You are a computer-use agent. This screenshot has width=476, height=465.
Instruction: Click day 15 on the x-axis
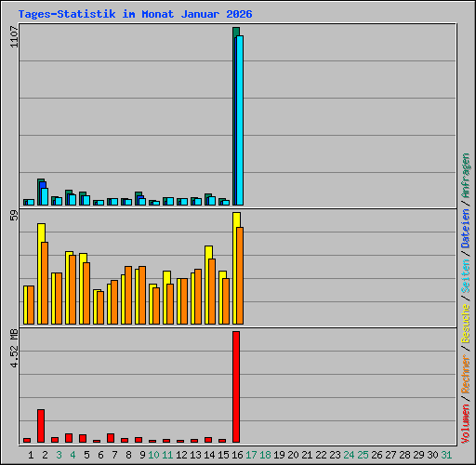[x=223, y=455]
